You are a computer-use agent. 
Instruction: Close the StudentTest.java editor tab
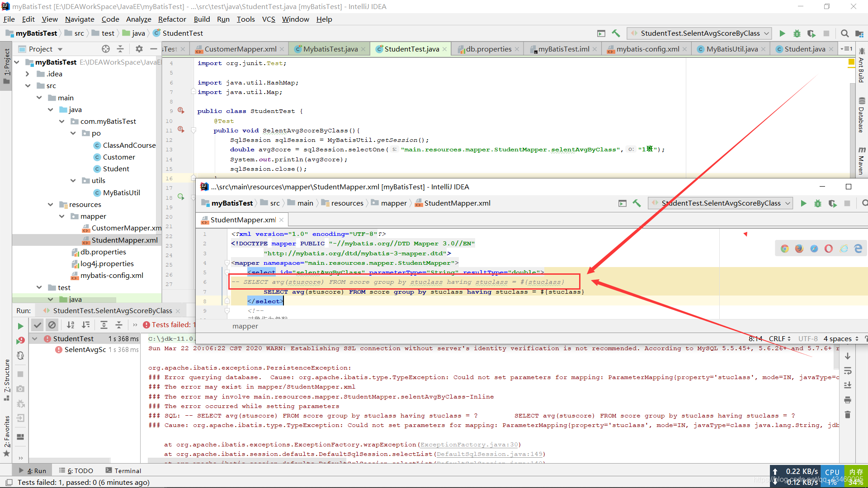tap(445, 49)
